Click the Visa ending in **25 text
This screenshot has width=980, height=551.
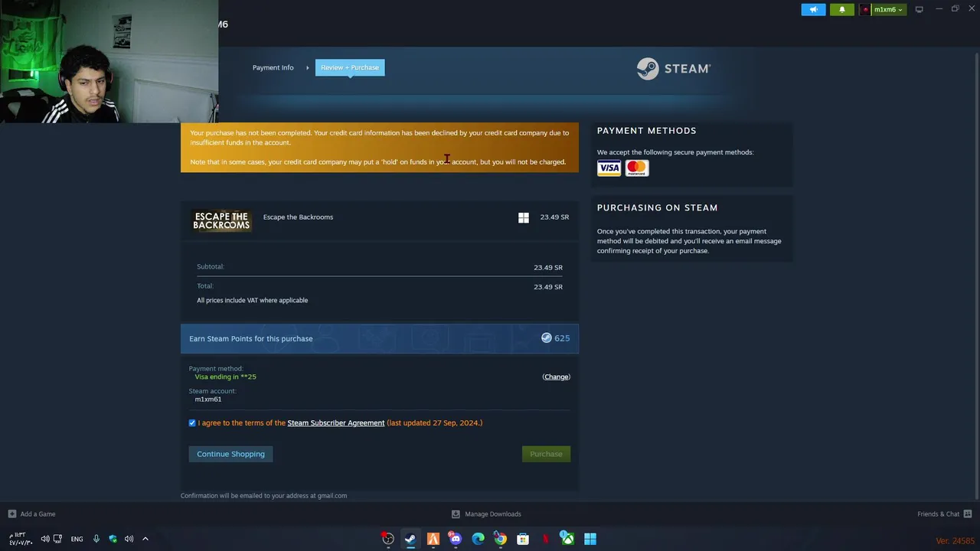point(225,377)
